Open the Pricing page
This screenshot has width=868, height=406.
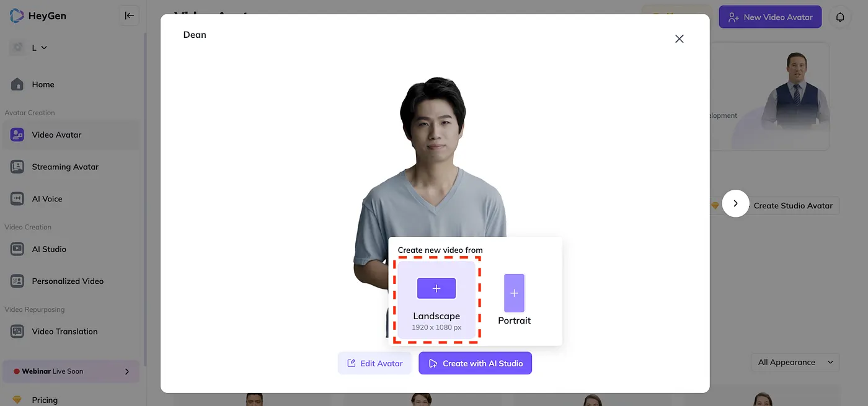coord(45,400)
